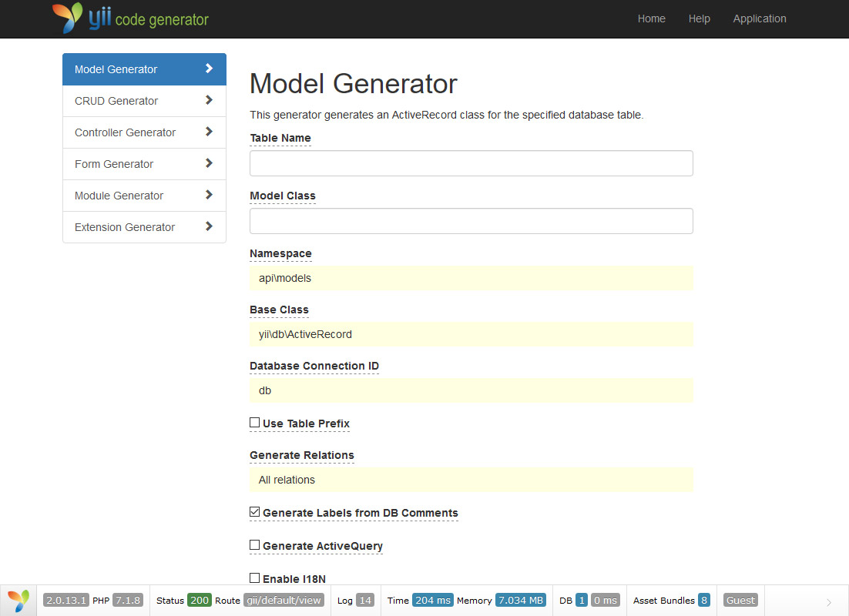Click PHP version 7.1.8 badge
This screenshot has height=616, width=849.
128,601
